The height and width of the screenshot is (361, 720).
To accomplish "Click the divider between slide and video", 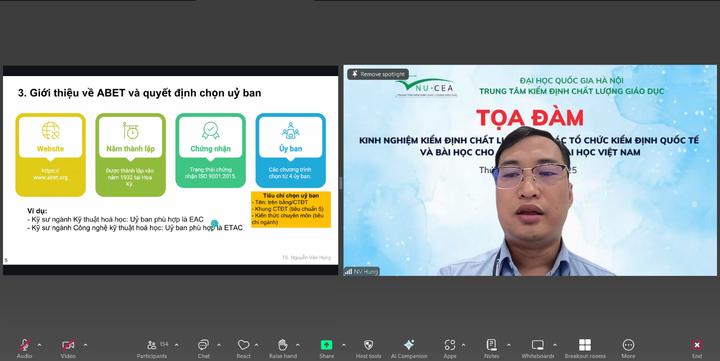I will (341, 182).
